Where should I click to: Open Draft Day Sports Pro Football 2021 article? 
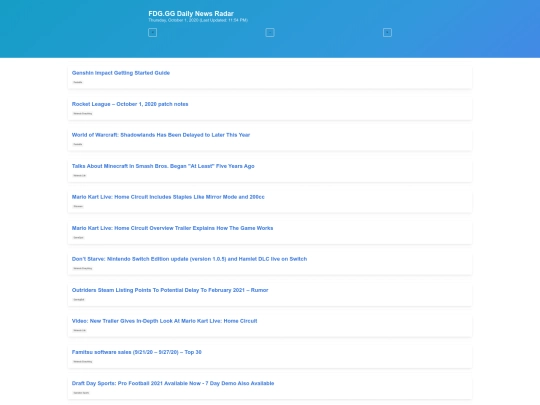click(x=173, y=383)
